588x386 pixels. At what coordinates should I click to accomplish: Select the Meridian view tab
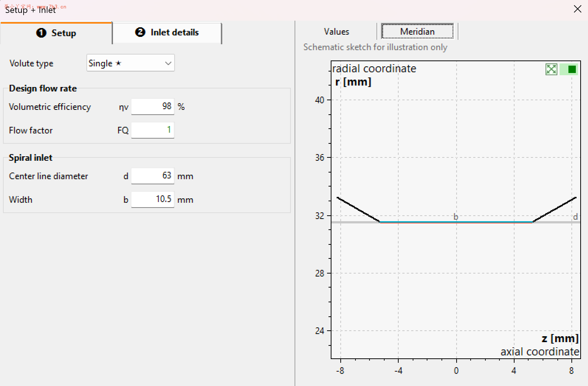pyautogui.click(x=417, y=31)
